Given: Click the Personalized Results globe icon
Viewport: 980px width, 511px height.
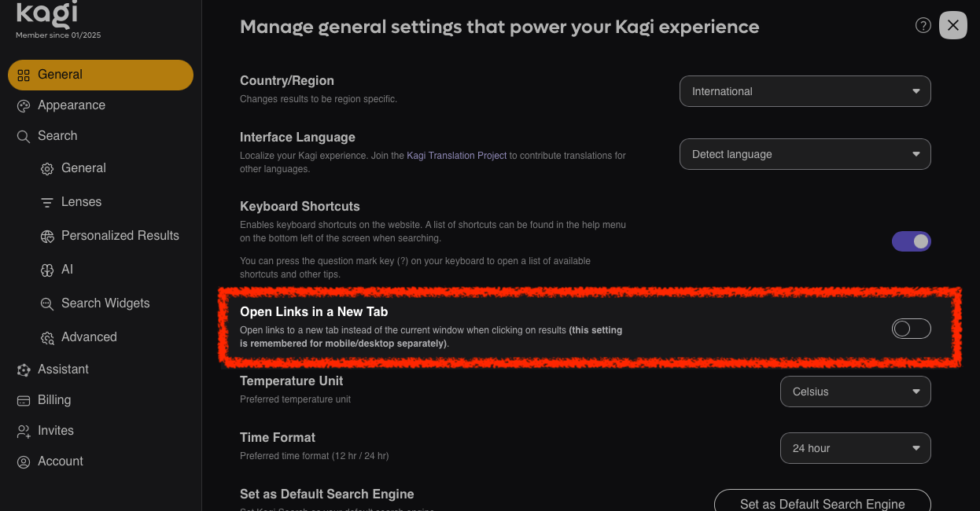Looking at the screenshot, I should [47, 236].
